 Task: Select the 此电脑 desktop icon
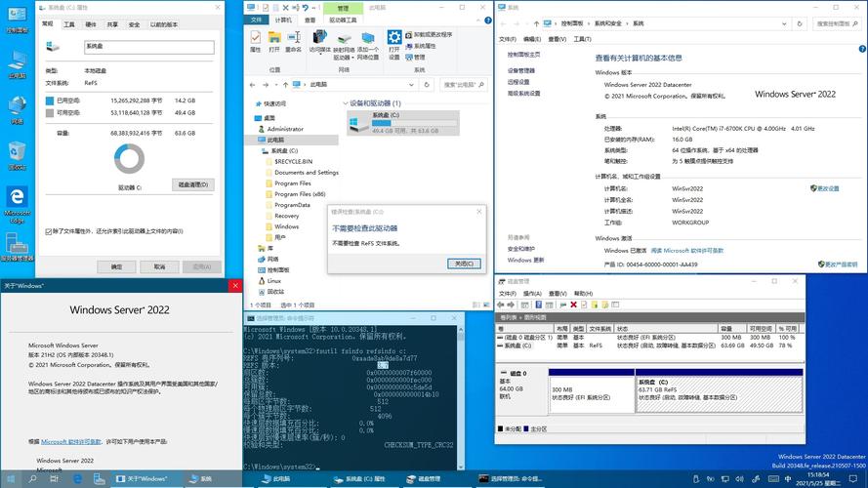[x=18, y=64]
